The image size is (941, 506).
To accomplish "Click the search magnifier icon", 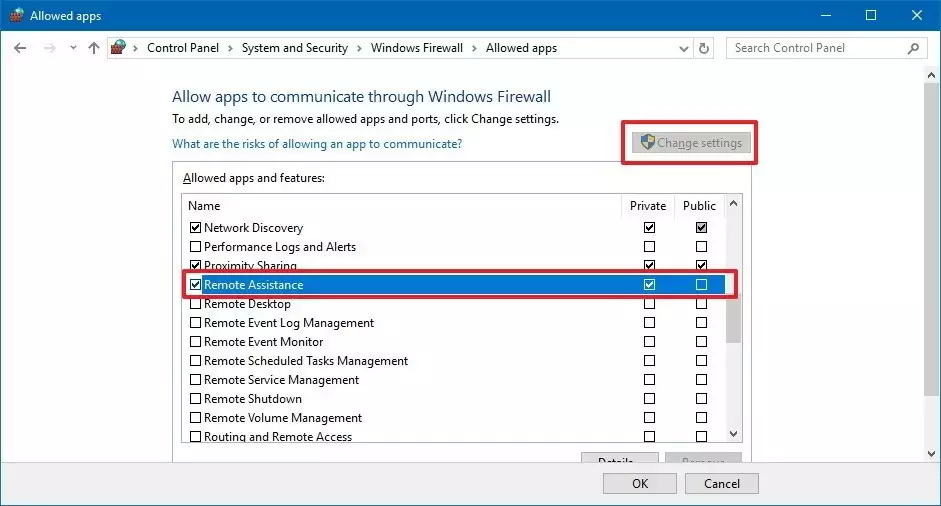I will click(x=913, y=48).
